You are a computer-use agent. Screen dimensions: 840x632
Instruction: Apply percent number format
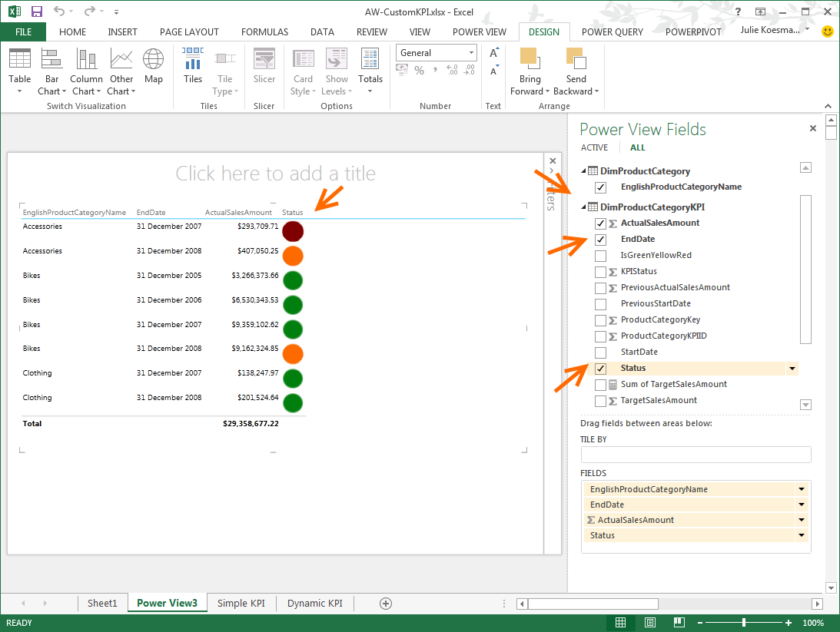419,70
